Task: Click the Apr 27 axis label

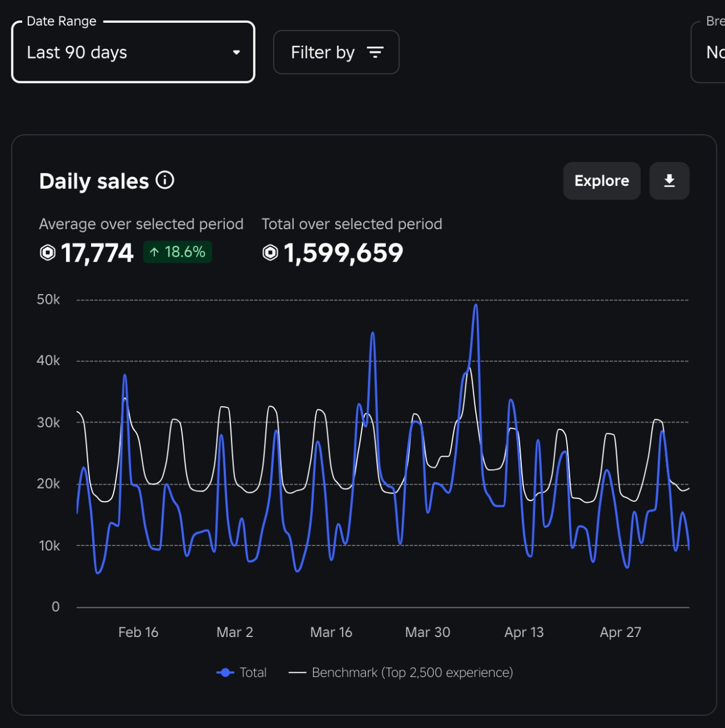Action: click(x=620, y=632)
